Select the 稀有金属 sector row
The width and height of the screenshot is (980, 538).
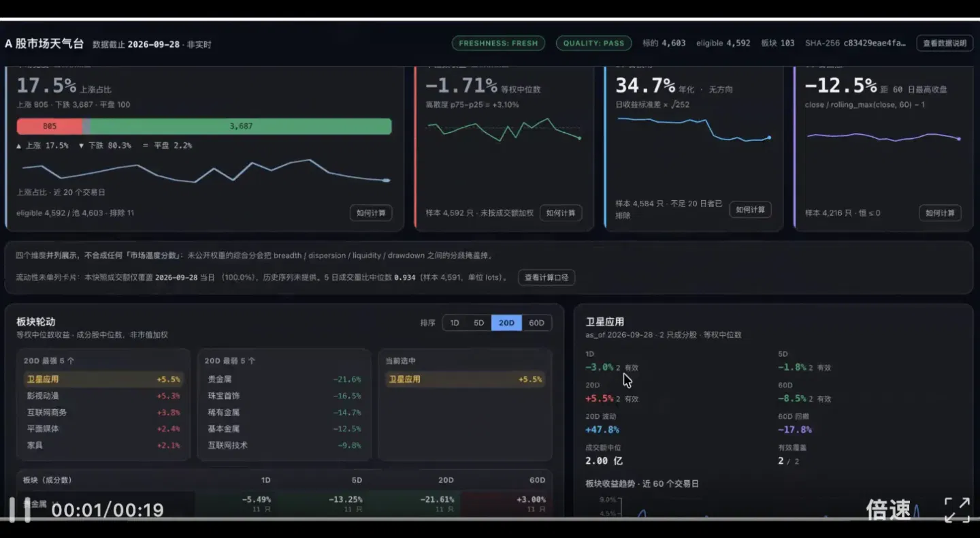(x=284, y=412)
